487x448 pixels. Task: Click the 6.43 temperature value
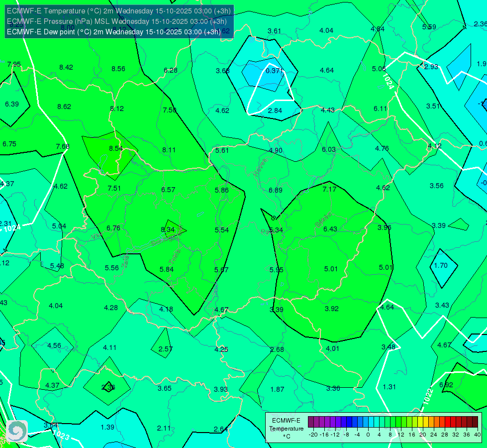330,229
